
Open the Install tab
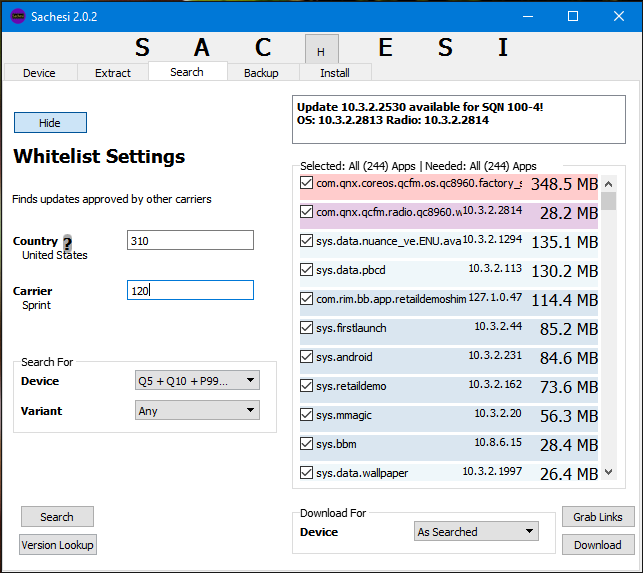(335, 73)
